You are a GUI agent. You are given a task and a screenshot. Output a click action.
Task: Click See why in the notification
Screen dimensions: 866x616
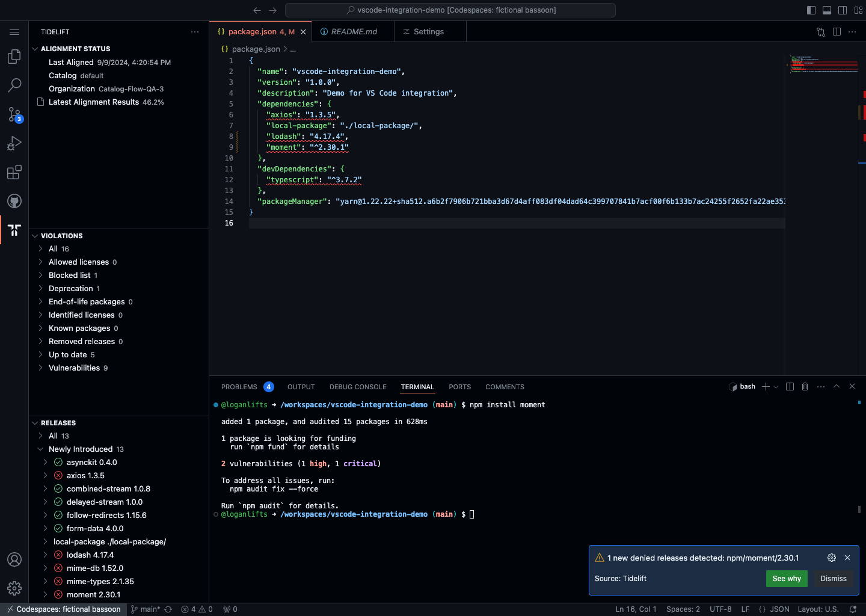[787, 579]
